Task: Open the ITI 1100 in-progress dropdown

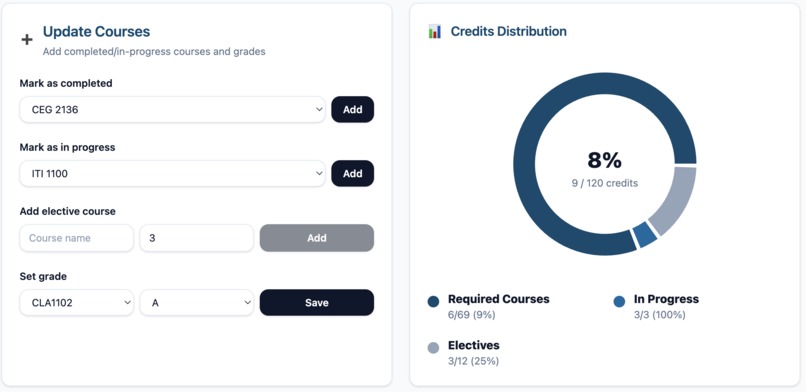Action: click(172, 174)
